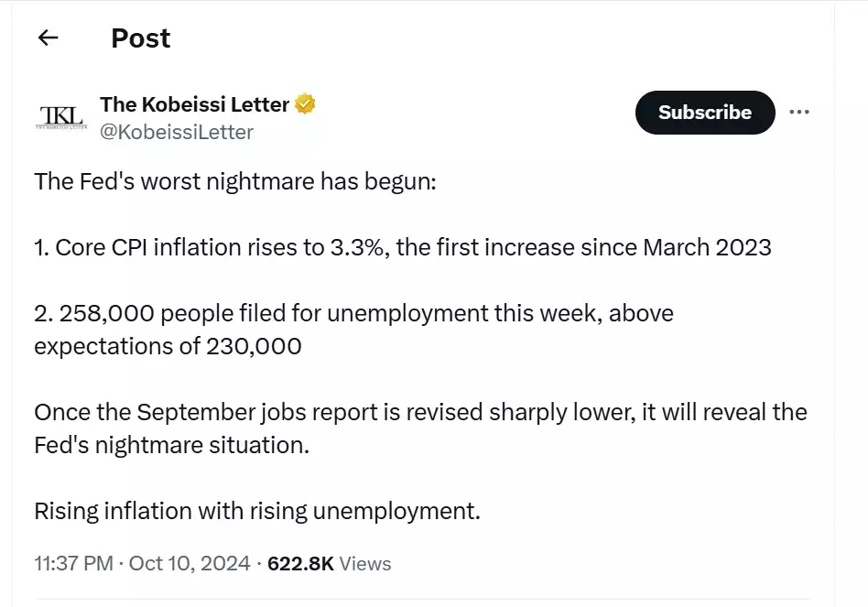Click the gold verified badge

306,104
